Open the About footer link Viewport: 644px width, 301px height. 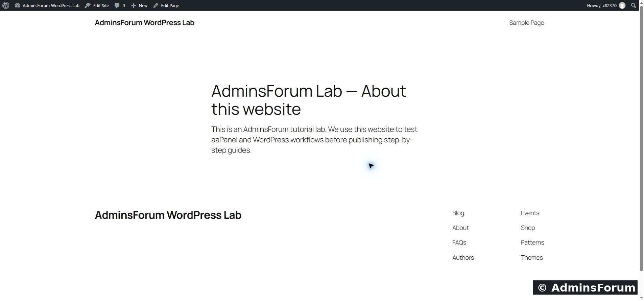pyautogui.click(x=460, y=228)
